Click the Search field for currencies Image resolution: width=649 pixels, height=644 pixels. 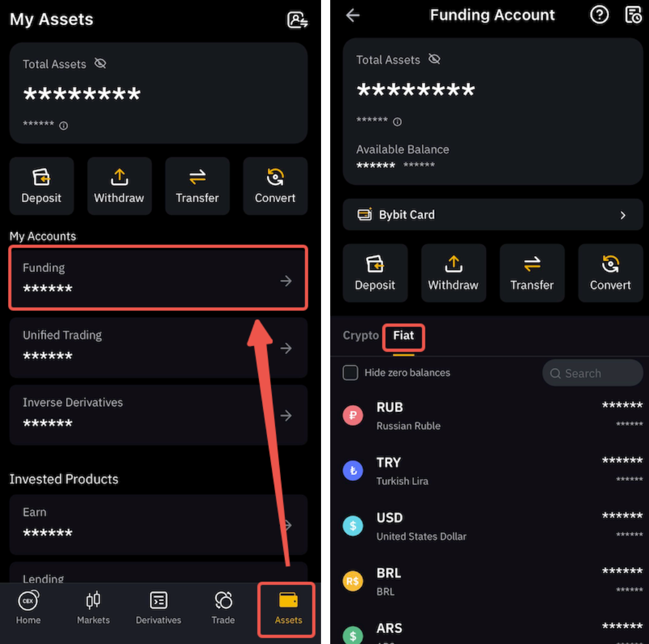tap(592, 373)
